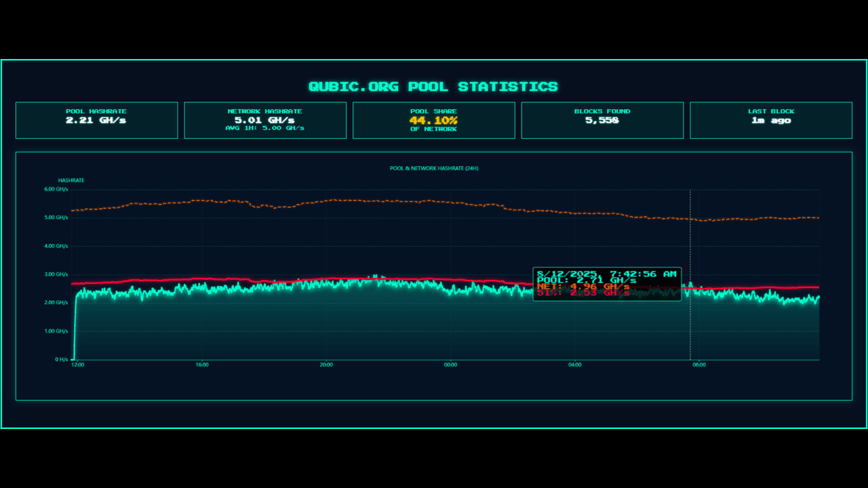Click the LAST BLOCK label
The height and width of the screenshot is (488, 868).
click(x=771, y=111)
